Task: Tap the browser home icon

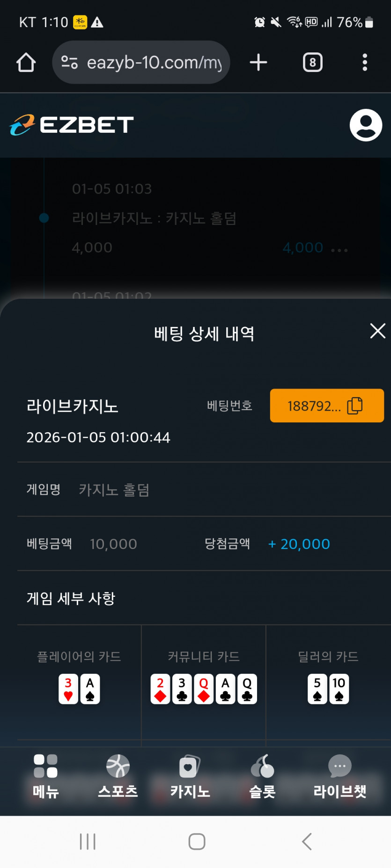Action: [26, 63]
